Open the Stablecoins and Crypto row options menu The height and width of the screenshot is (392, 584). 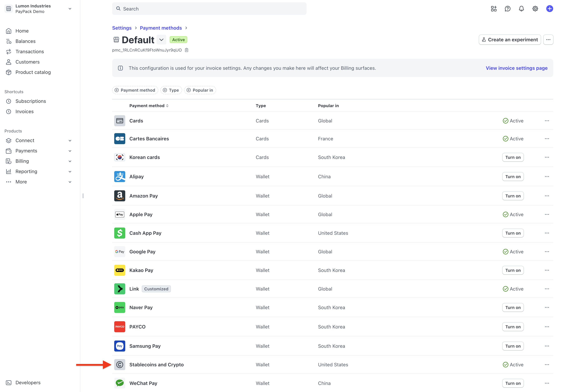[x=547, y=365]
